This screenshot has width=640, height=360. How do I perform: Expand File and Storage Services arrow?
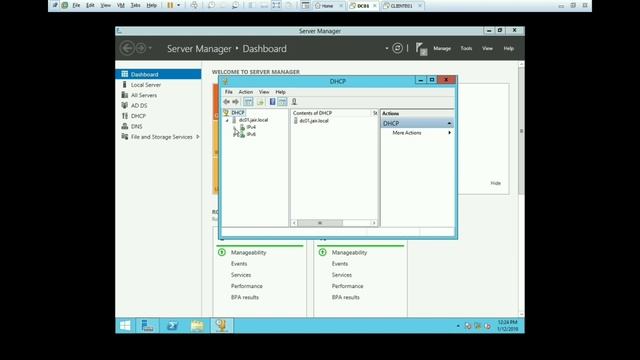click(x=198, y=137)
